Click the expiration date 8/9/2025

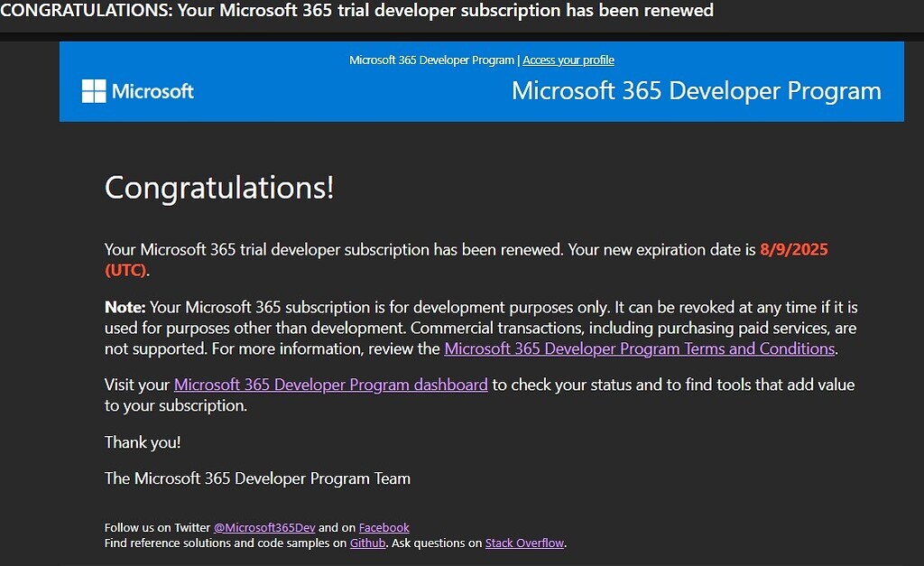click(794, 250)
